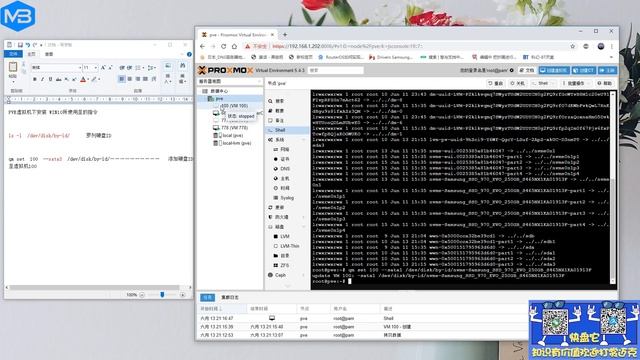Switch to View tab in WordPad ribbon

pos(49,54)
